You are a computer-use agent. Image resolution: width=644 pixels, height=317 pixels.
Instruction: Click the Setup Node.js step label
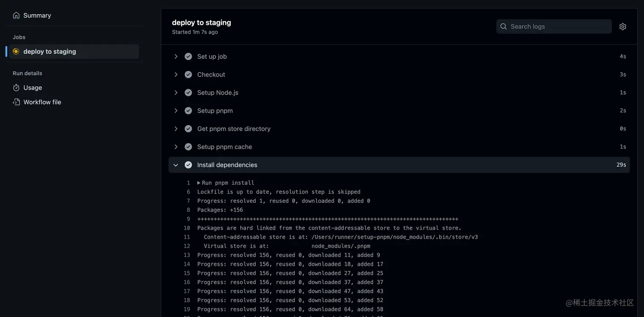click(218, 92)
